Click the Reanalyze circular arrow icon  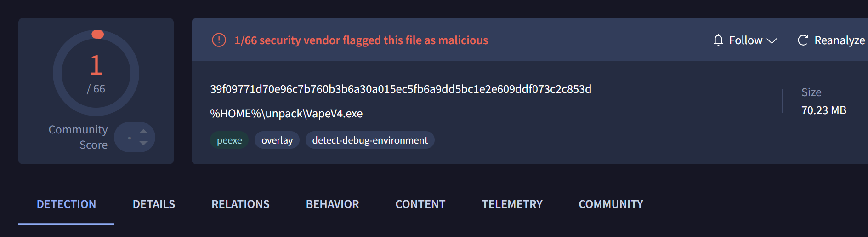pos(802,40)
